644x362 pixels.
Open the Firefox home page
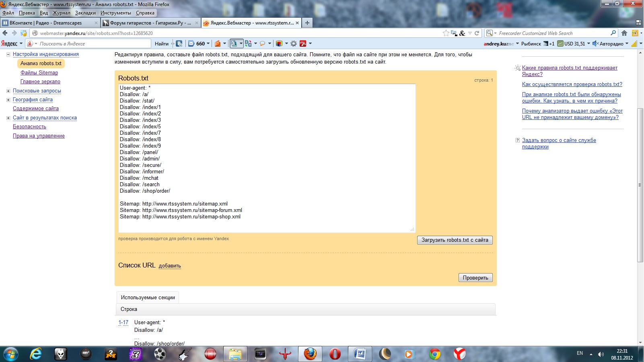pos(624,33)
